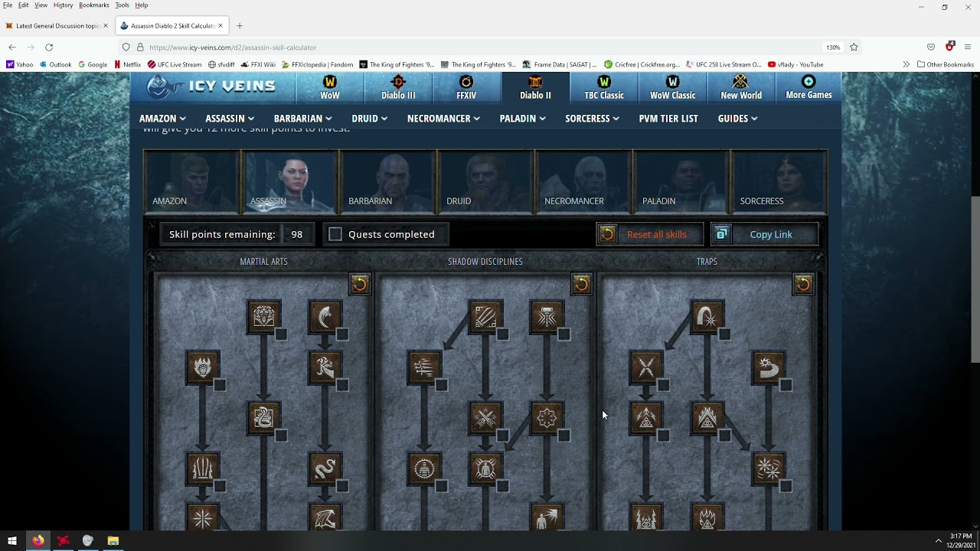Reload the current page

[49, 47]
